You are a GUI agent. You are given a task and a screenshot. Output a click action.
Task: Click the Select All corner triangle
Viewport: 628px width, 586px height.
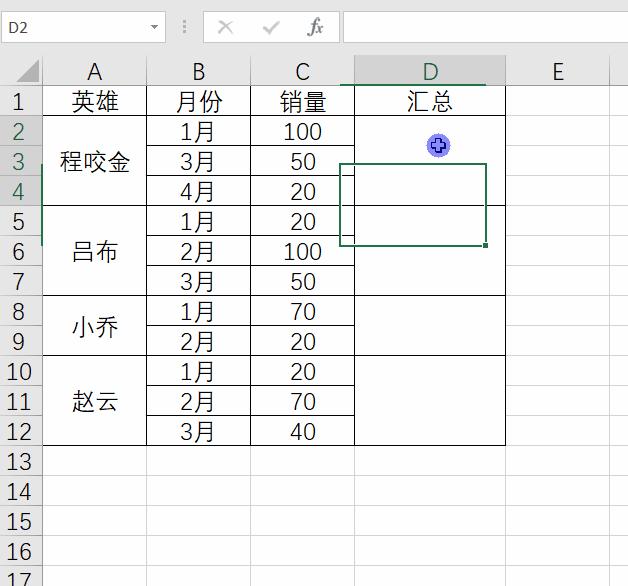28,71
